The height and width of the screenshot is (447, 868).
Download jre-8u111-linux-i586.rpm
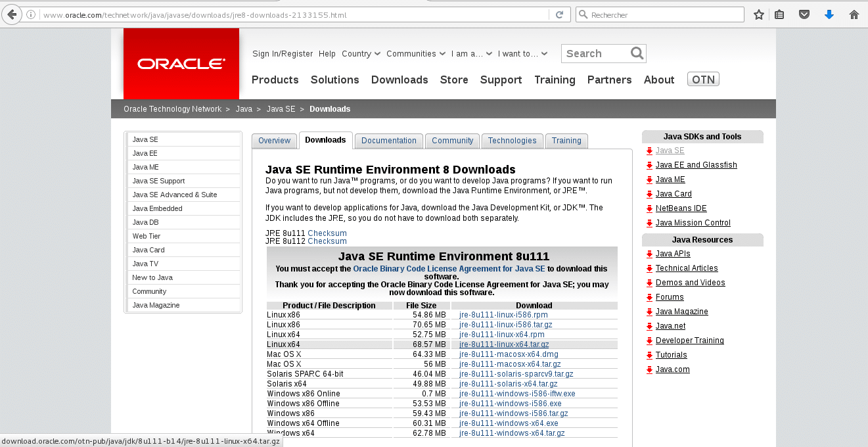(x=503, y=315)
